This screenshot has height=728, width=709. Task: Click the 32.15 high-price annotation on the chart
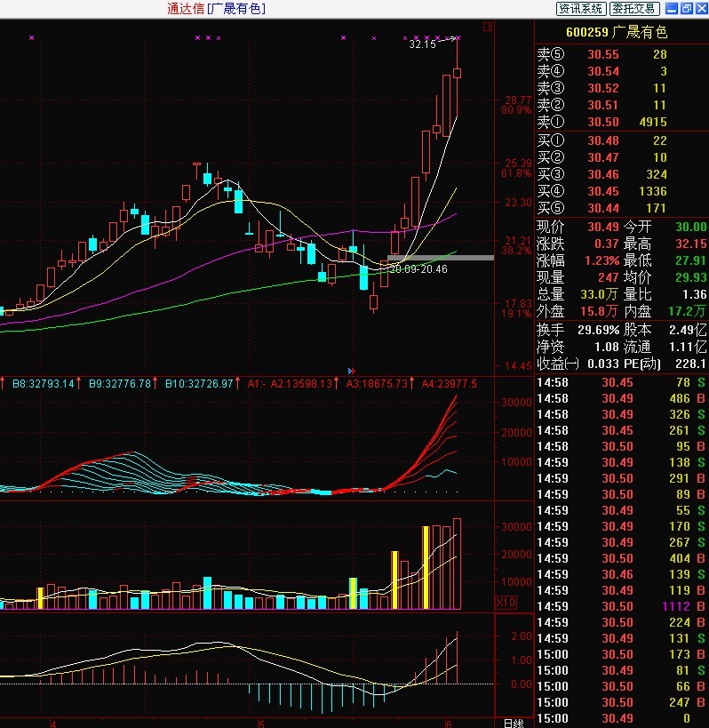click(422, 44)
